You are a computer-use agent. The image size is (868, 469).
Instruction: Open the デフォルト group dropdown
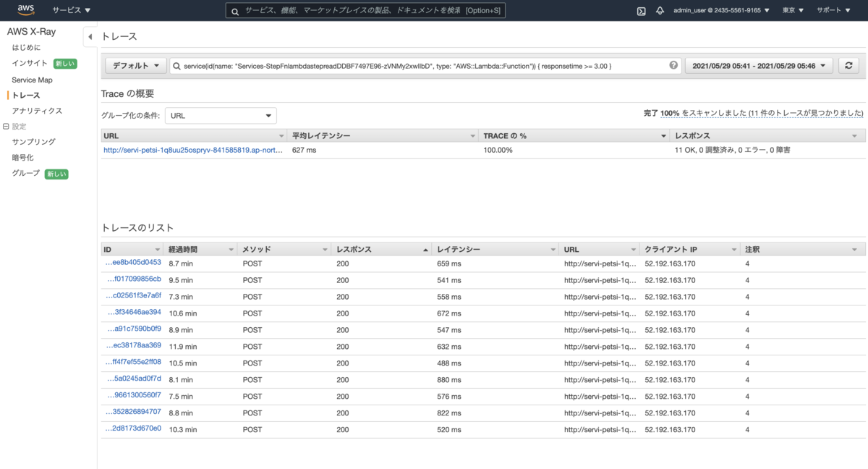[x=136, y=66]
